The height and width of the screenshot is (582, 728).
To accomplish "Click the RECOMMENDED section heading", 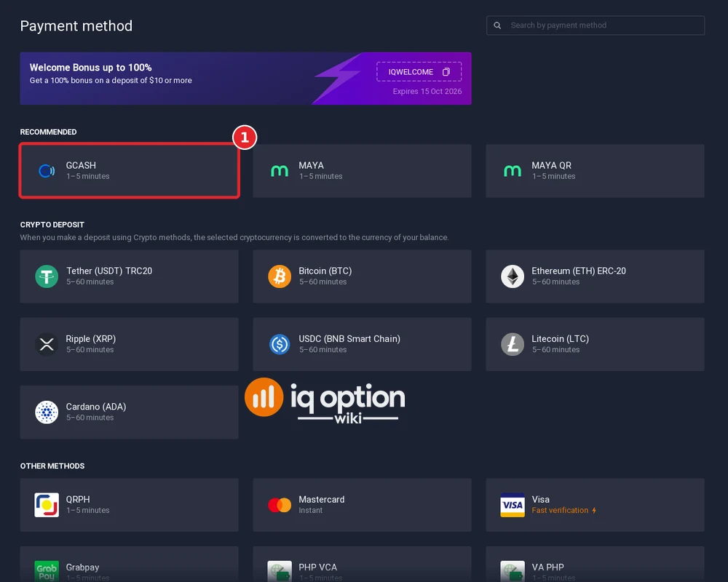I will coord(48,132).
